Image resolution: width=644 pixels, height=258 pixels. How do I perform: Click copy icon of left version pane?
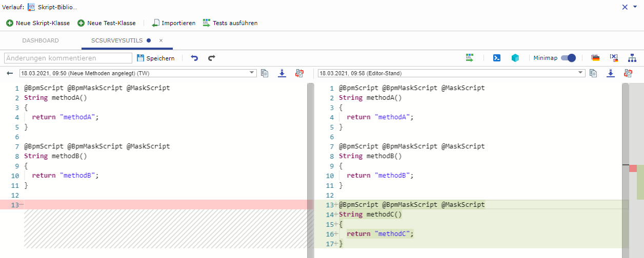point(265,73)
